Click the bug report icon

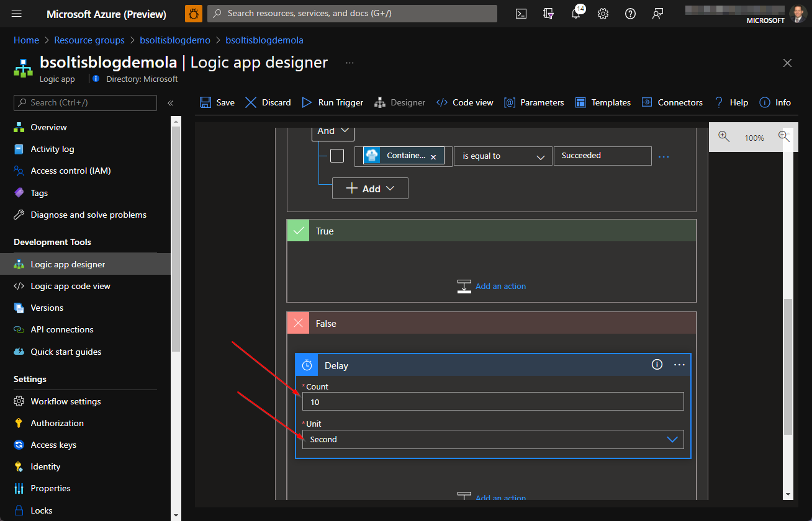pyautogui.click(x=194, y=14)
